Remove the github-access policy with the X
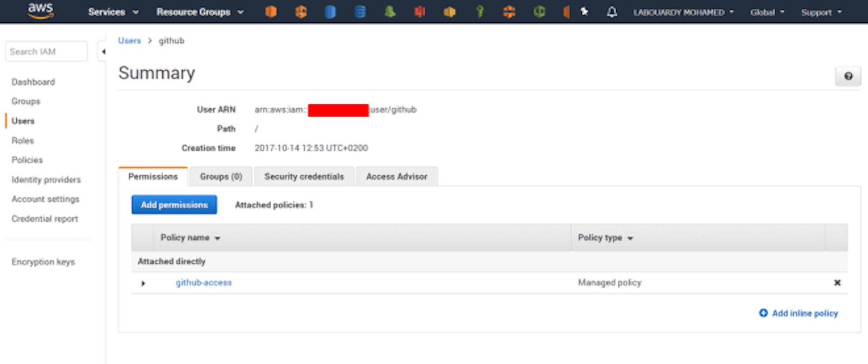This screenshot has height=364, width=868. click(837, 283)
